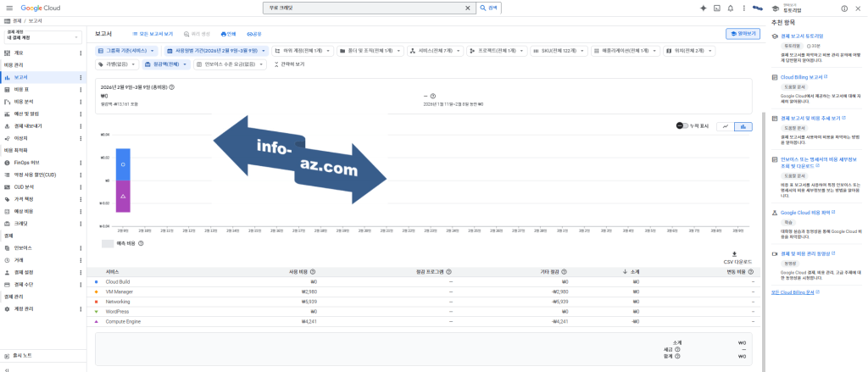Activate Cloud Shell terminal icon
Viewport: 868px width, 372px height.
716,8
